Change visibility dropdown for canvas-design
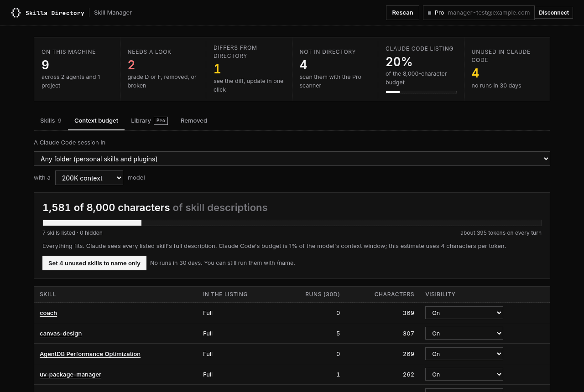Image resolution: width=584 pixels, height=392 pixels. [464, 333]
